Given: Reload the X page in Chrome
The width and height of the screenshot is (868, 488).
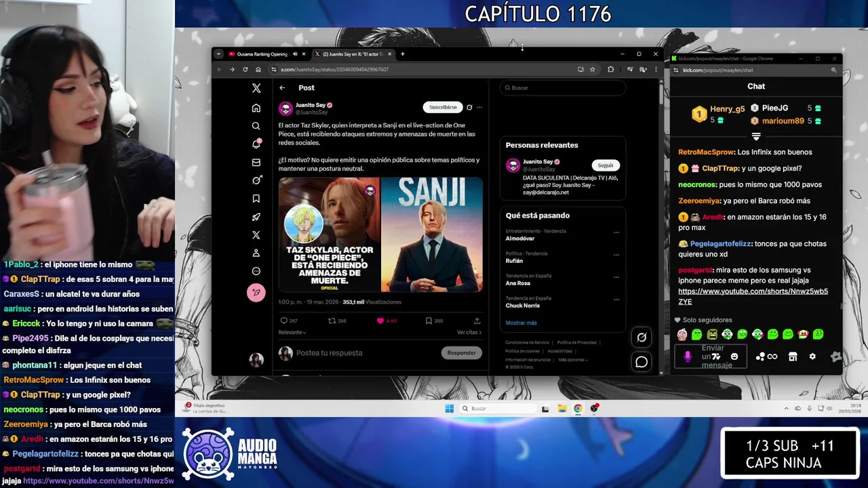Looking at the screenshot, I should 245,69.
